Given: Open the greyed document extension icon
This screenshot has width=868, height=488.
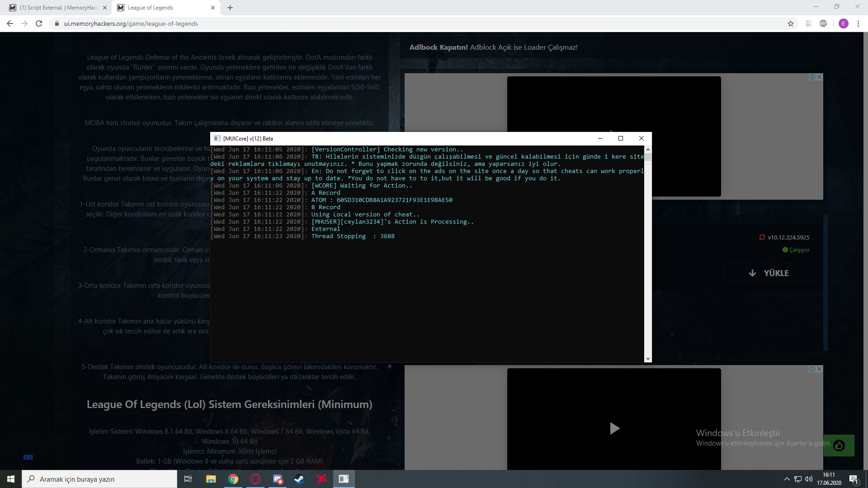Looking at the screenshot, I should (808, 23).
